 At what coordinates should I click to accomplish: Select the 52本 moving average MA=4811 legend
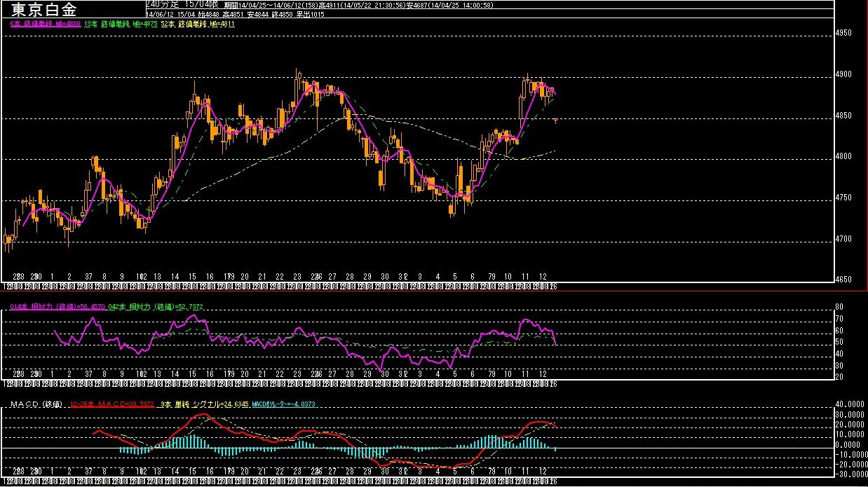coord(198,24)
